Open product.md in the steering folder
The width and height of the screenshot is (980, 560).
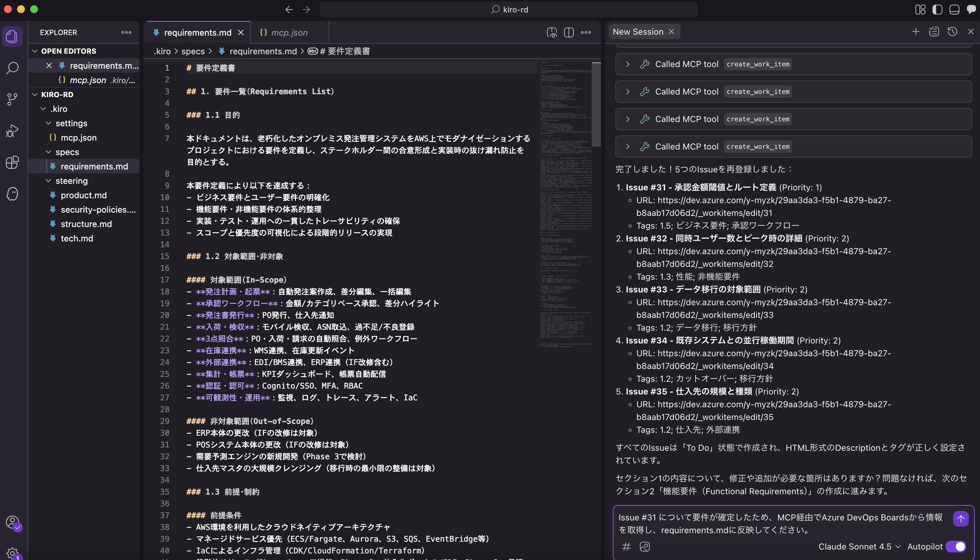[83, 195]
